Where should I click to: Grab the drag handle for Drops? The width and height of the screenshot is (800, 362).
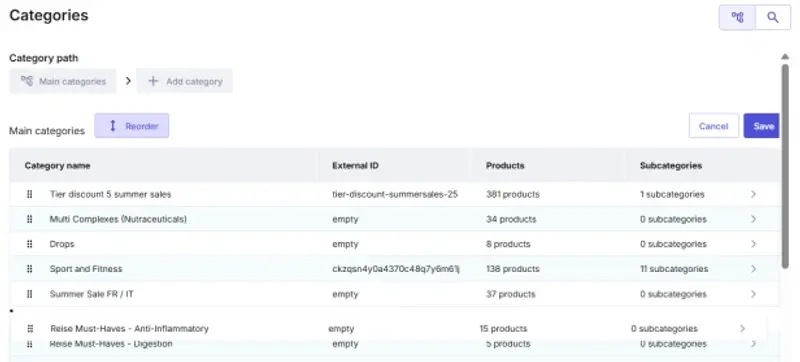point(30,244)
